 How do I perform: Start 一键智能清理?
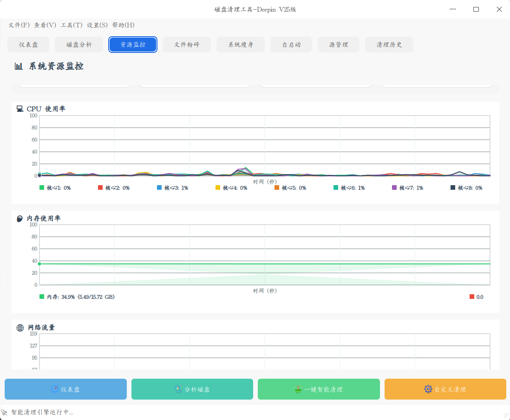pyautogui.click(x=319, y=389)
